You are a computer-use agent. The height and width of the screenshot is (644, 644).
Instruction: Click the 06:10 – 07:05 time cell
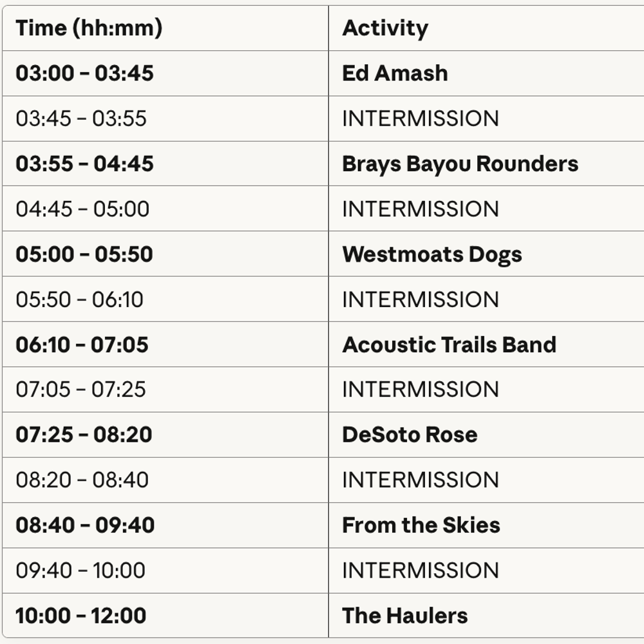pyautogui.click(x=82, y=345)
